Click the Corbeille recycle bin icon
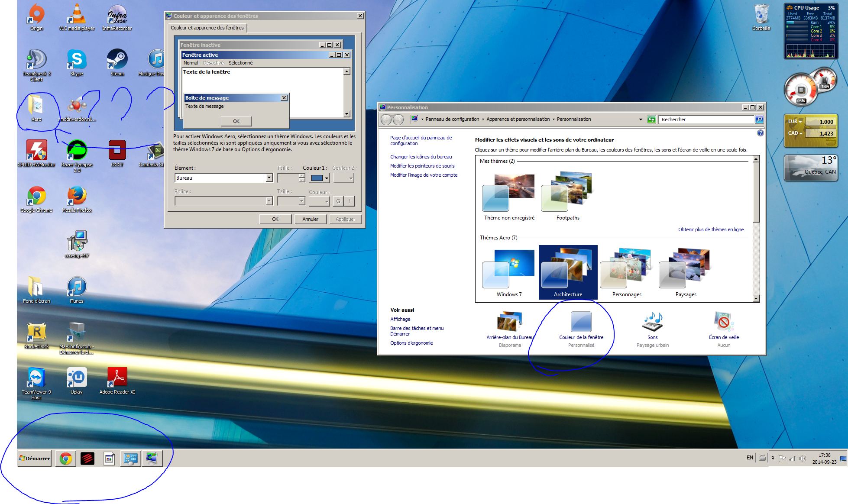Image resolution: width=848 pixels, height=504 pixels. click(761, 14)
